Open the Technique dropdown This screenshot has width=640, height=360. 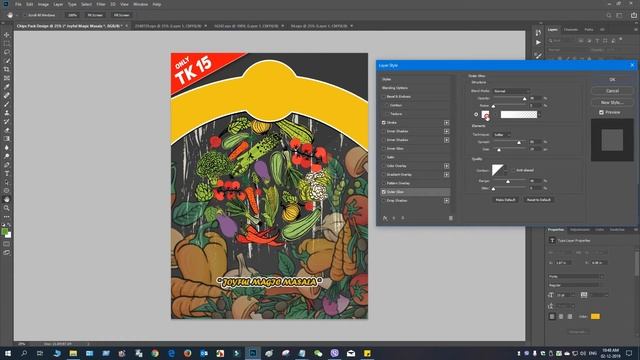(502, 134)
